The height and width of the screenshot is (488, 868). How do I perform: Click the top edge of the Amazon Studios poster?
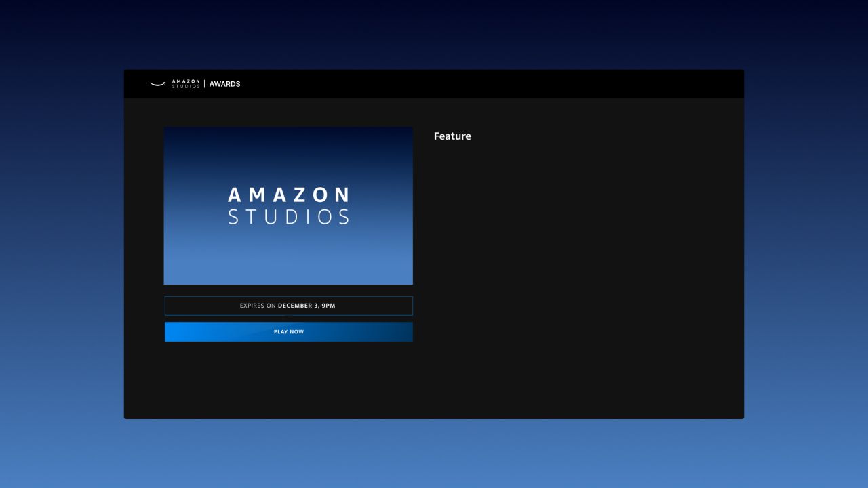coord(288,129)
